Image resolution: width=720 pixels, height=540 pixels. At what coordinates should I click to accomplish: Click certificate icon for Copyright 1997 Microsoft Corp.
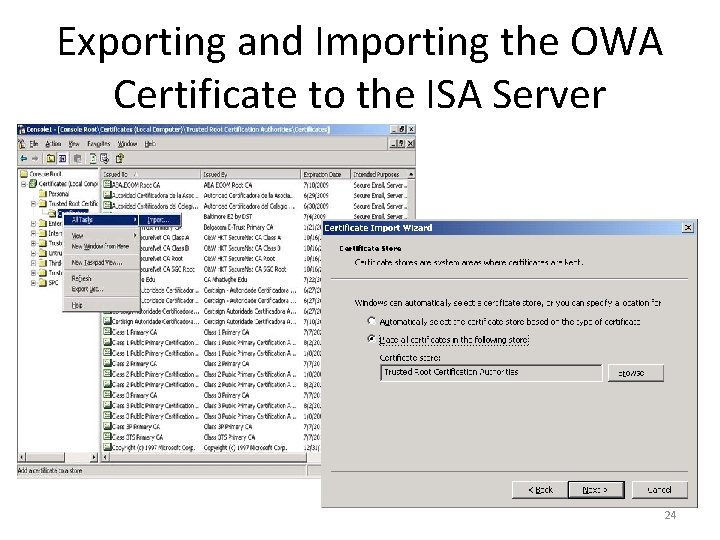click(107, 447)
